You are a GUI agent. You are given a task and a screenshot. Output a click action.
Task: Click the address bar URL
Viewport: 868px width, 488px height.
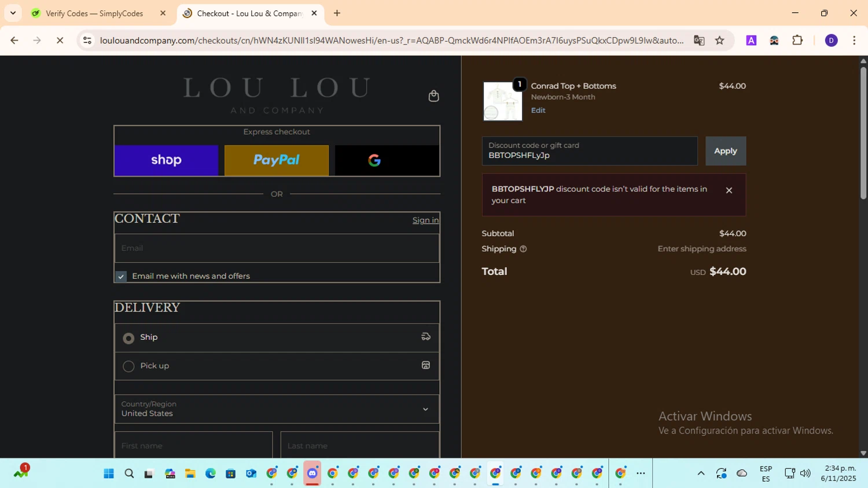coord(392,41)
